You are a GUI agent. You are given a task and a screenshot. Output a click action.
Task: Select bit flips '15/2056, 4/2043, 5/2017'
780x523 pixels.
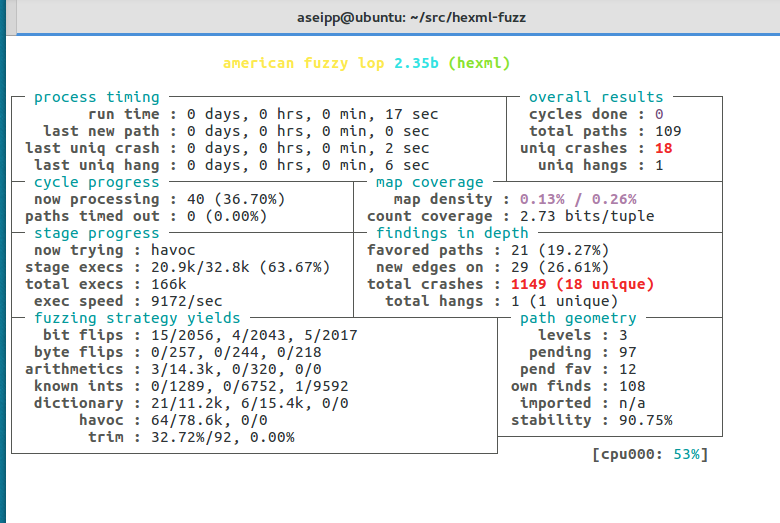click(254, 335)
